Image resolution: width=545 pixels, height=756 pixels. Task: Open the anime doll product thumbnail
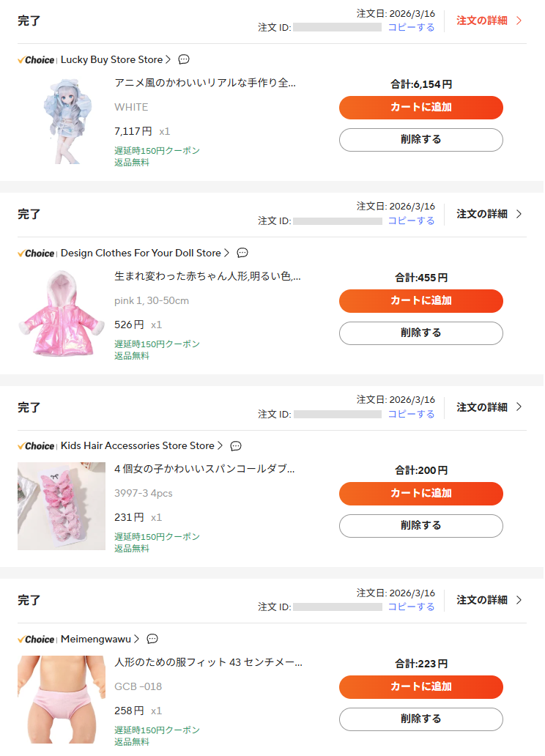point(62,120)
